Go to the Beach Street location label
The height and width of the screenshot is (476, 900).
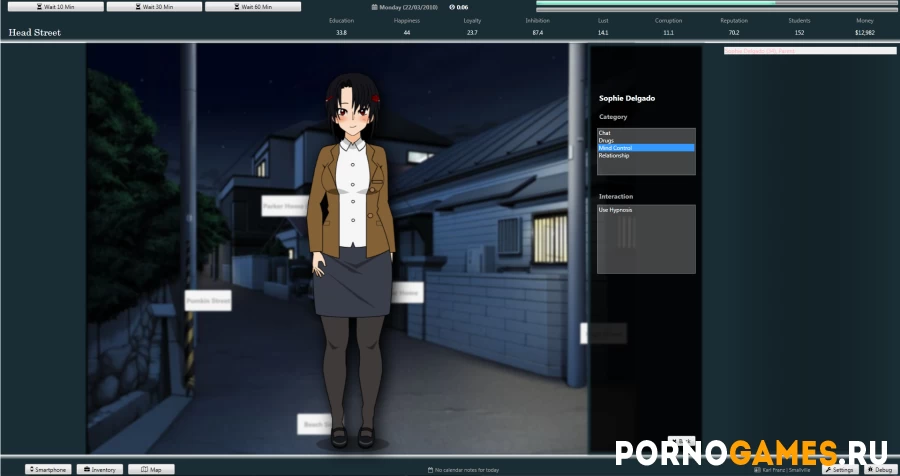click(x=315, y=424)
